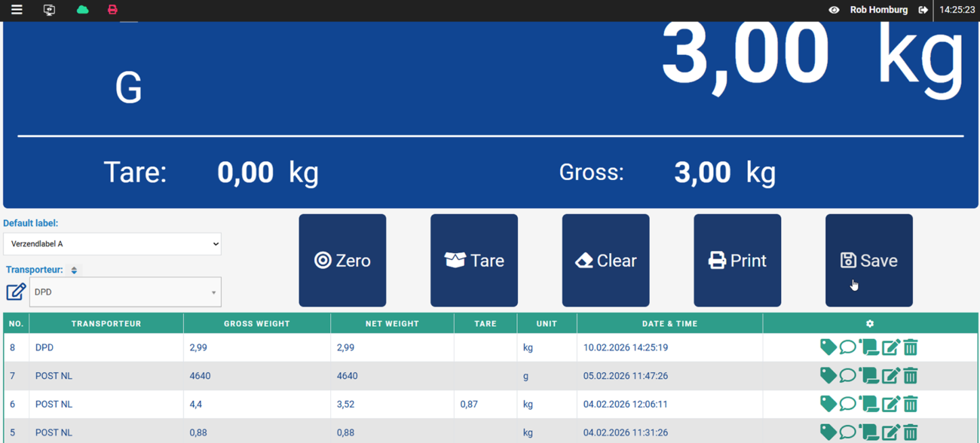Viewport: 980px width, 443px height.
Task: Click the edit pencil icon beside the Transporteur field
Action: point(16,292)
